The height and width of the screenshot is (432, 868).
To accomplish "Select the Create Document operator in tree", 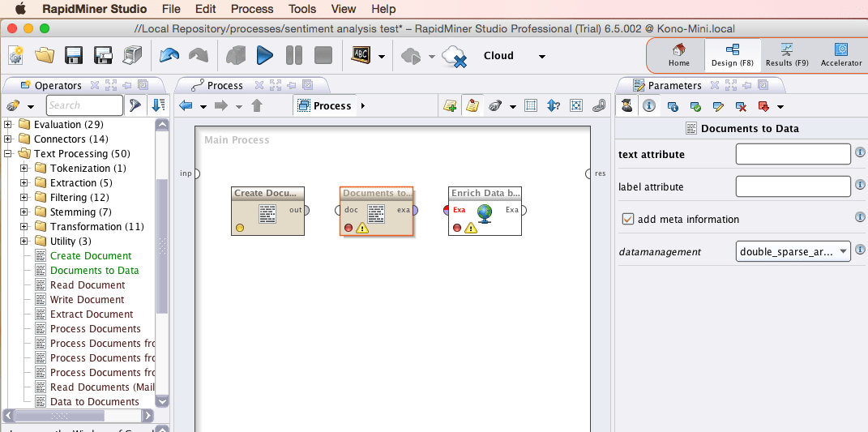I will pos(91,256).
